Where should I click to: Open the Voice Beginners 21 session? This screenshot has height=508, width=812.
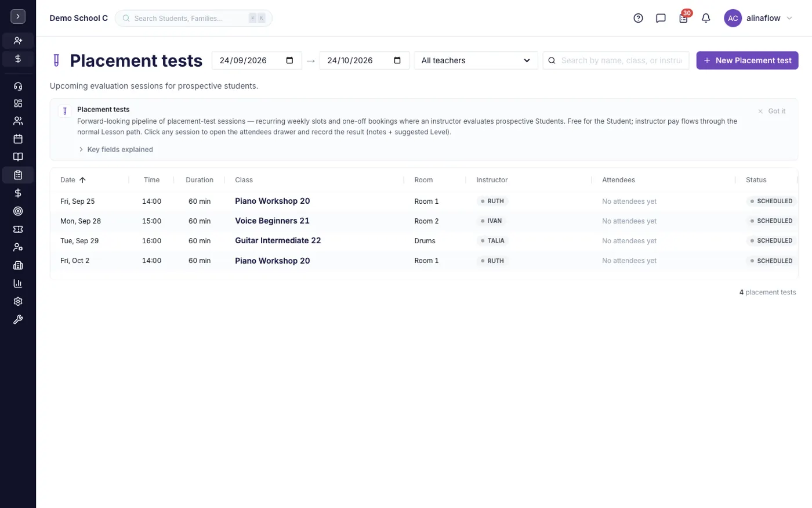point(272,221)
